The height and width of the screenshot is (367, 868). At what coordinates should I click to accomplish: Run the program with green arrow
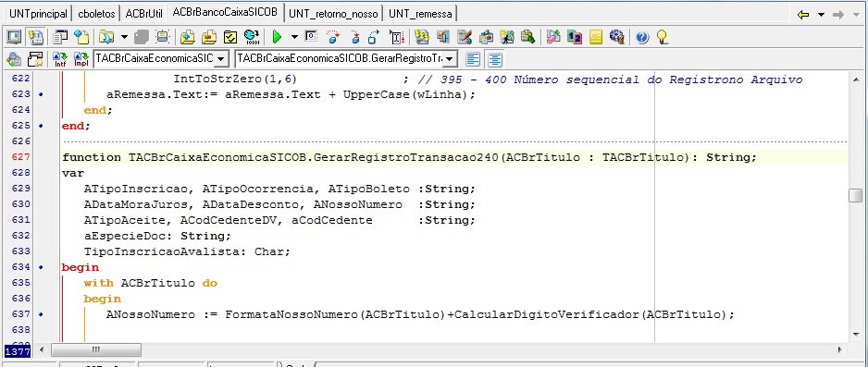point(278,37)
